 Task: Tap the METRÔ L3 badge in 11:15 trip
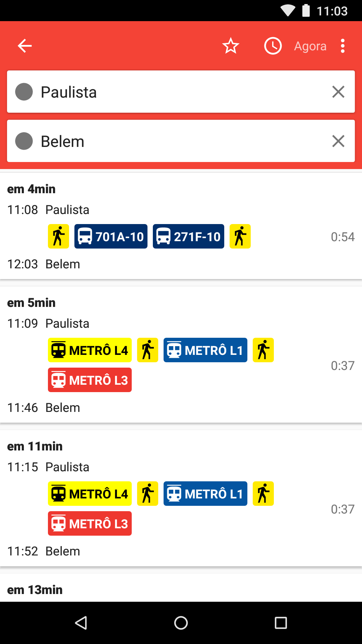(90, 524)
